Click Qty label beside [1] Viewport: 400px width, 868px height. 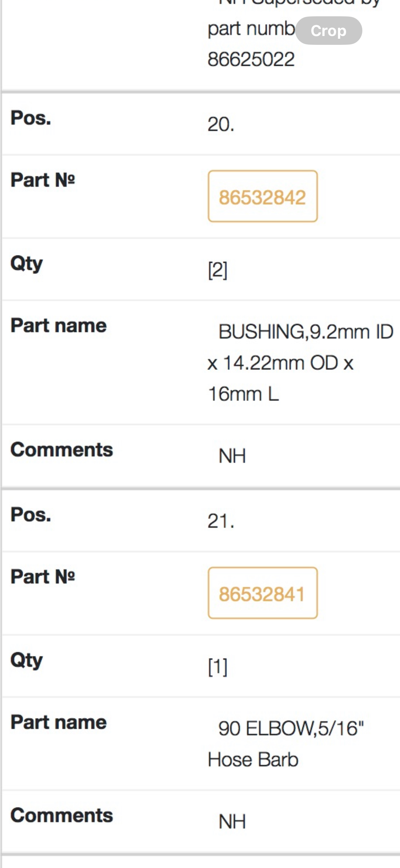click(x=26, y=661)
